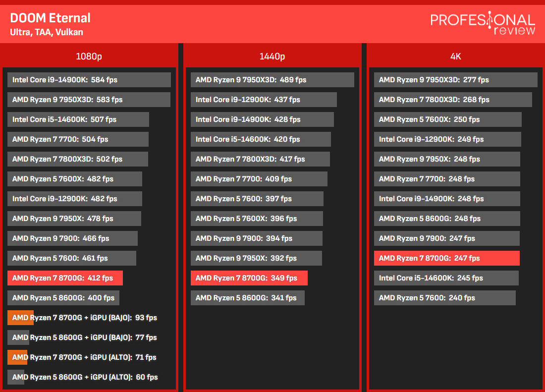Click 'AMD Ryzen 5 7600: 397 fps' bar
Viewport: 545px width, 392px height.
pos(257,198)
